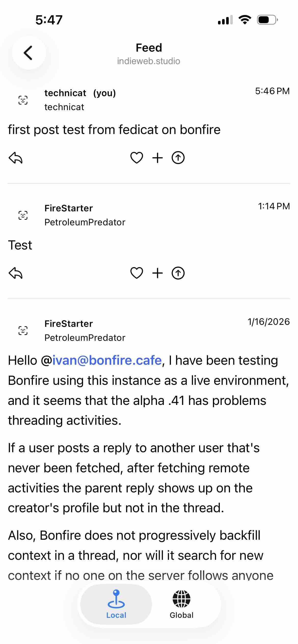Like the technicat bonfire post
This screenshot has width=298, height=644.
137,158
